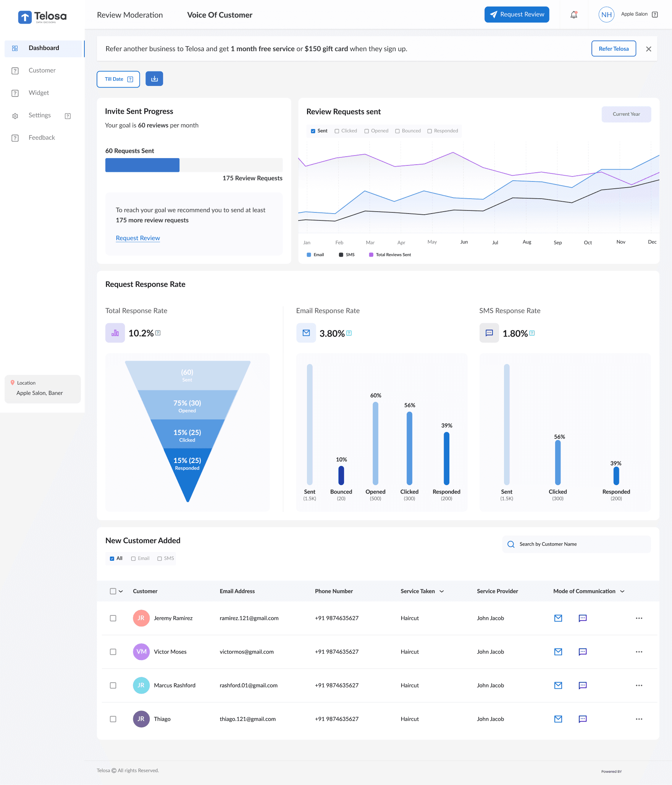Image resolution: width=672 pixels, height=785 pixels.
Task: Click the Telosa logo
Action: click(42, 16)
